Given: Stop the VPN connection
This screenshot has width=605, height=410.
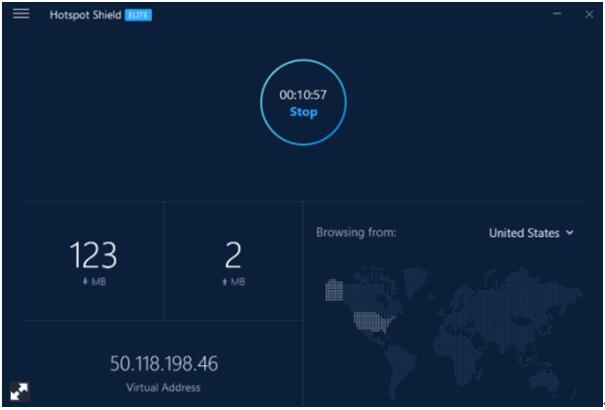Looking at the screenshot, I should coord(303,112).
